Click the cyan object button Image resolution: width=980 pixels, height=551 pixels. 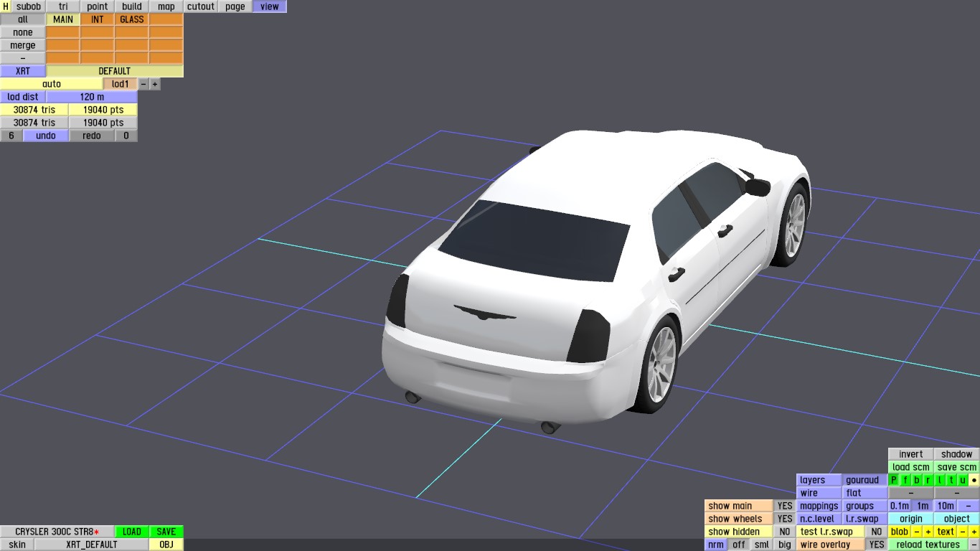(957, 519)
